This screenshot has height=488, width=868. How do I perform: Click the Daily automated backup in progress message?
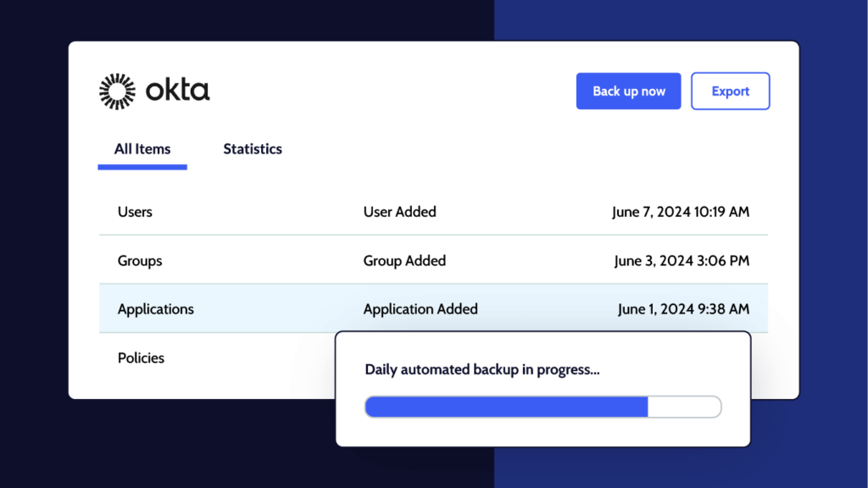482,369
